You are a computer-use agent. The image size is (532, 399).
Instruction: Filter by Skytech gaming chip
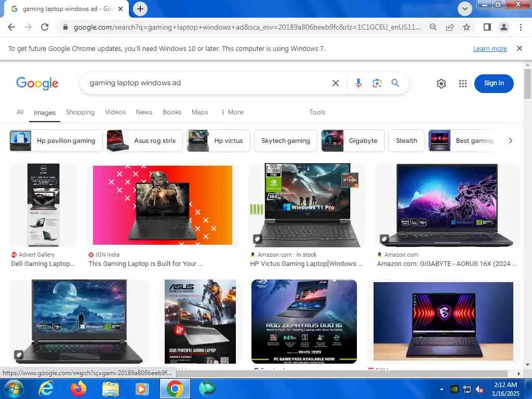point(286,141)
